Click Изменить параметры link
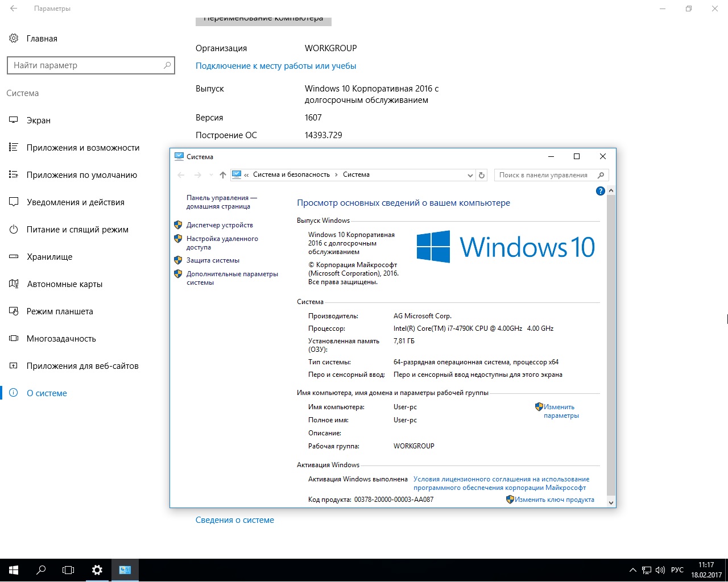 pos(561,411)
